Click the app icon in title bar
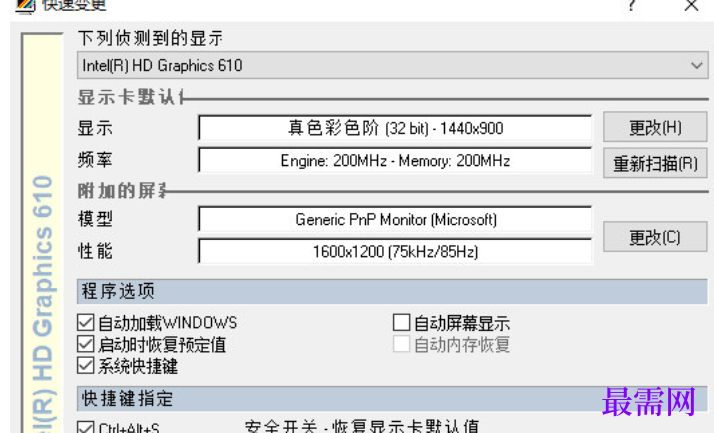This screenshot has width=714, height=433. [25, 5]
